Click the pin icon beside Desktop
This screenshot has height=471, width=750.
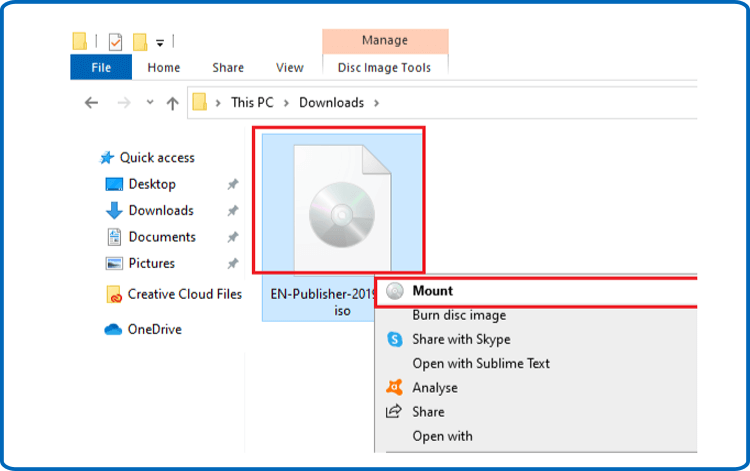pos(232,184)
